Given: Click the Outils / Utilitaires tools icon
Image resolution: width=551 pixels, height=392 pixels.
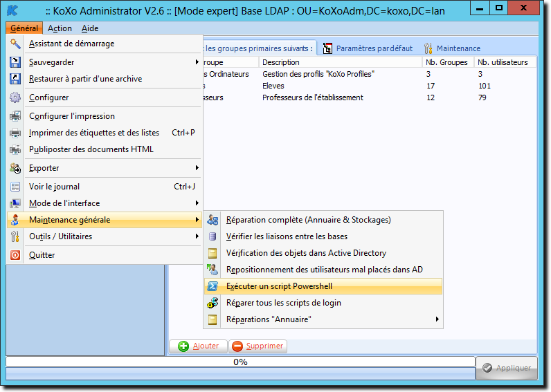Looking at the screenshot, I should point(15,236).
